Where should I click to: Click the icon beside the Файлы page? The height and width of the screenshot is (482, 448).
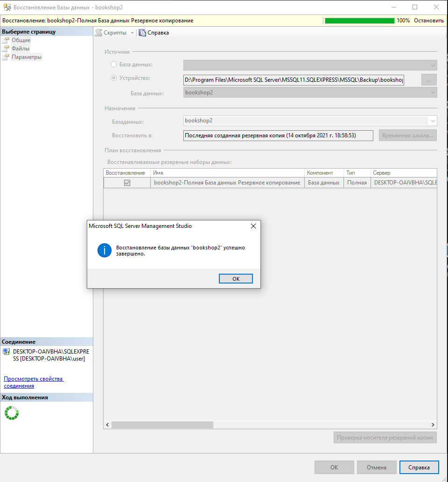(x=6, y=49)
